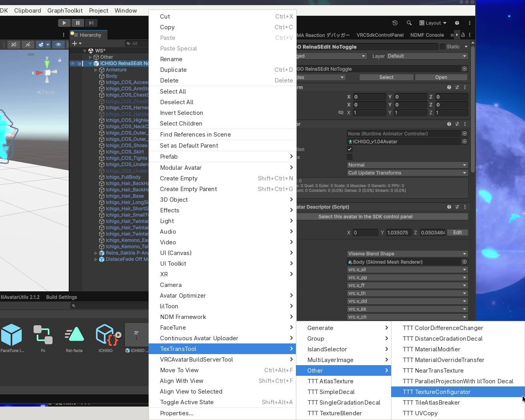Click Position X input field
This screenshot has height=420, width=525.
point(370,97)
